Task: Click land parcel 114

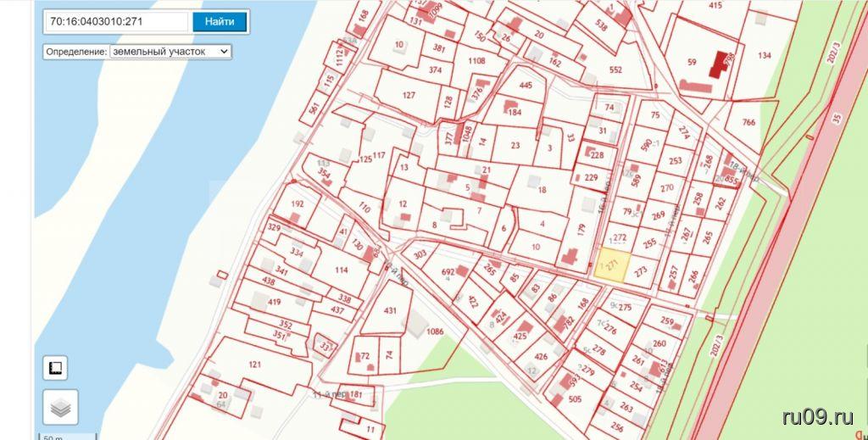Action: 341,270
